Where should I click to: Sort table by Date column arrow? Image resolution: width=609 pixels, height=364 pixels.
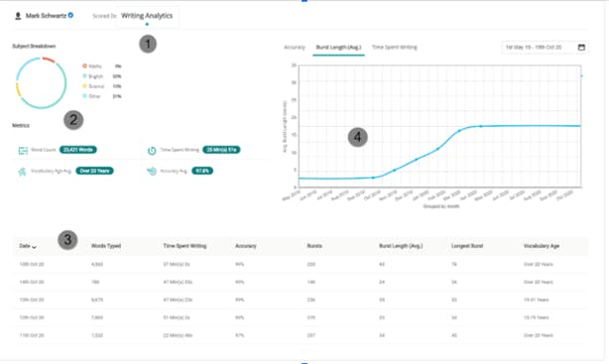click(x=34, y=247)
